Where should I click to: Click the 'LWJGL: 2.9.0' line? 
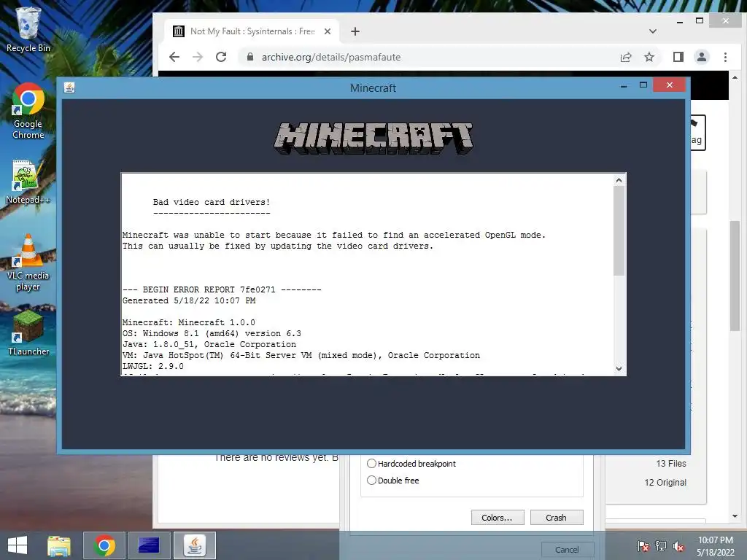153,366
